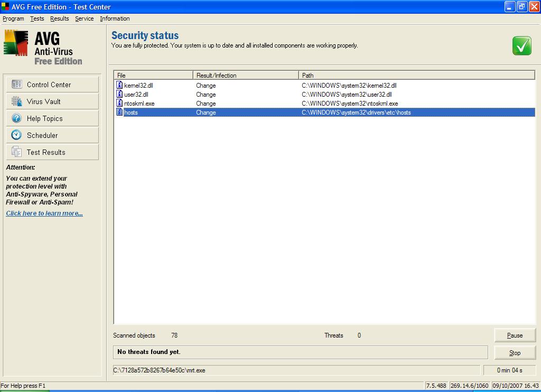Select the ntoskrnl.exe file name
Screen dimensions: 541x392
click(139, 104)
